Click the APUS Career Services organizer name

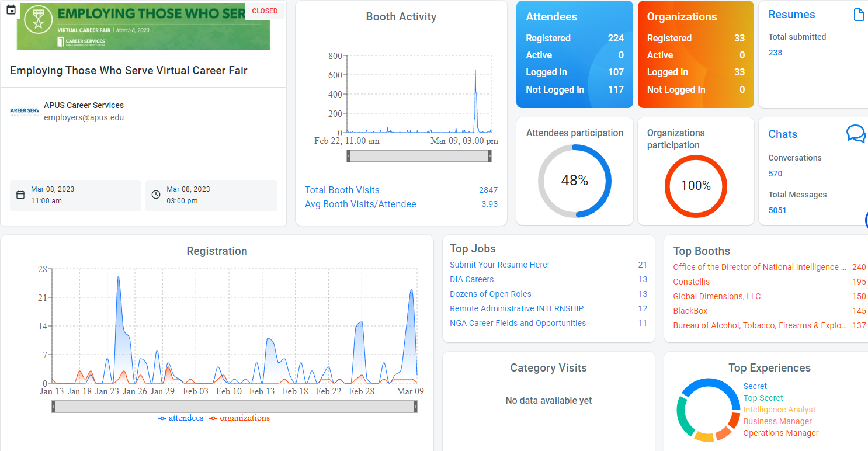click(84, 105)
